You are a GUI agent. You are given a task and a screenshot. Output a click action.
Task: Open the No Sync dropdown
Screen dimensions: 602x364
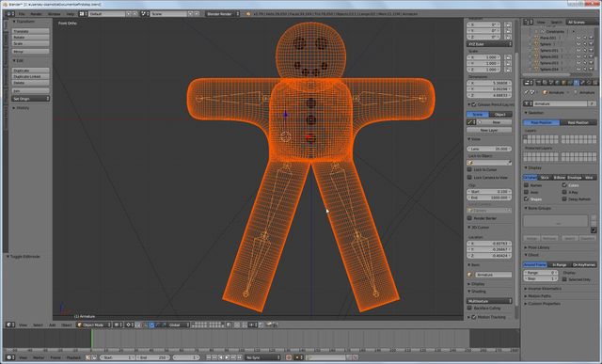[x=263, y=357]
